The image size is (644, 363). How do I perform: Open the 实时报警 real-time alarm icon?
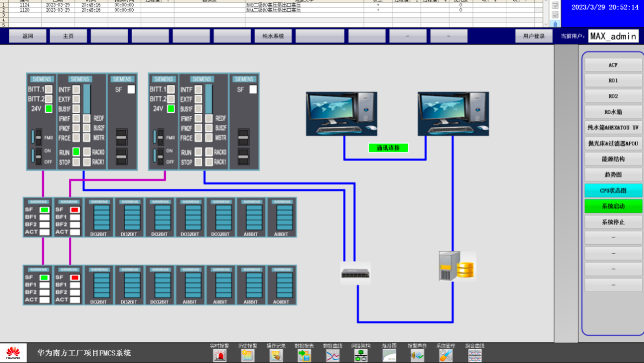click(x=220, y=355)
